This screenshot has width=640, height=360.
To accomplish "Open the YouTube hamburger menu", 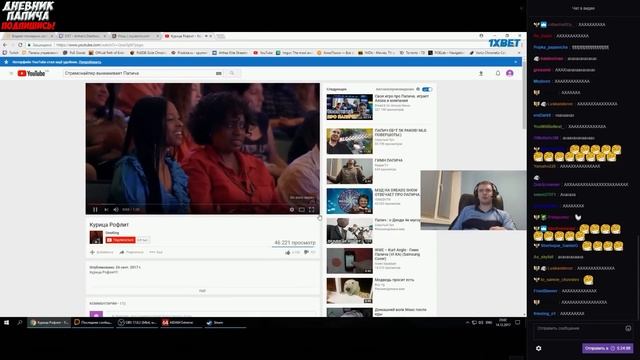I will coord(11,73).
